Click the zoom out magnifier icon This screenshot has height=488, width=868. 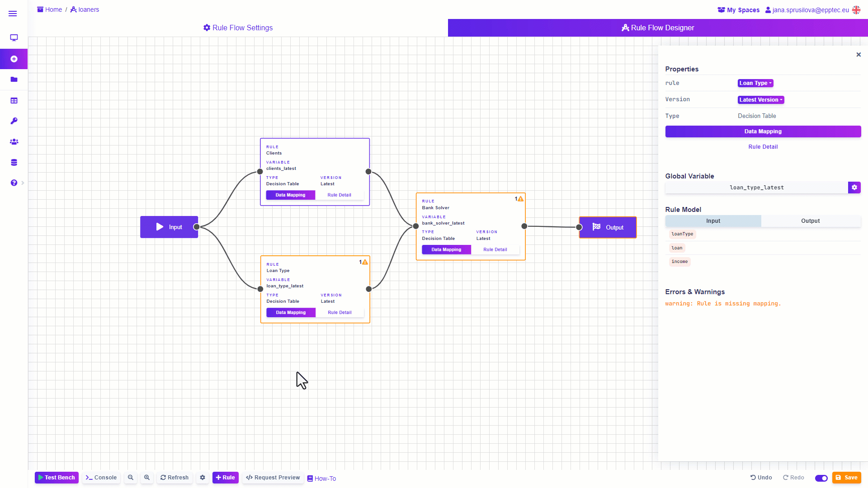coord(131,478)
